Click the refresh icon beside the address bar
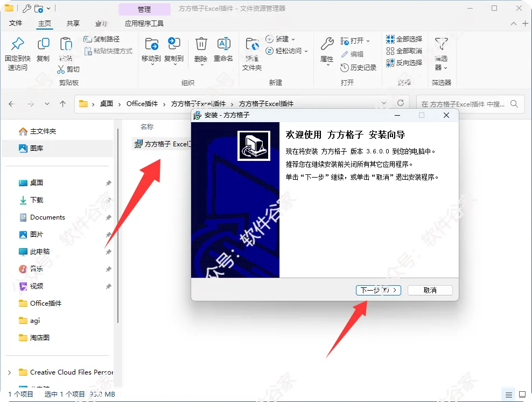Image resolution: width=532 pixels, height=402 pixels. [401, 103]
